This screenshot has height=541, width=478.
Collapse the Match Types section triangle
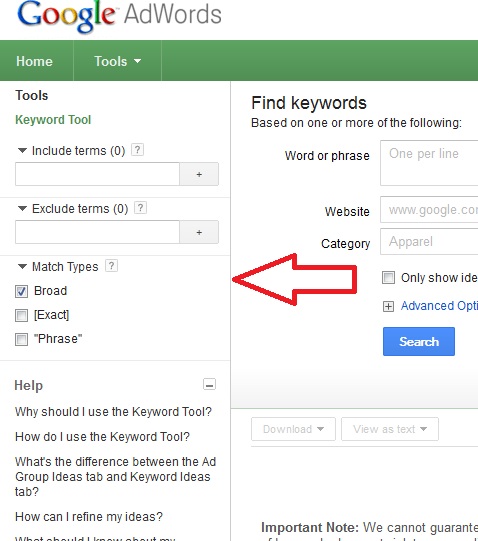point(22,267)
